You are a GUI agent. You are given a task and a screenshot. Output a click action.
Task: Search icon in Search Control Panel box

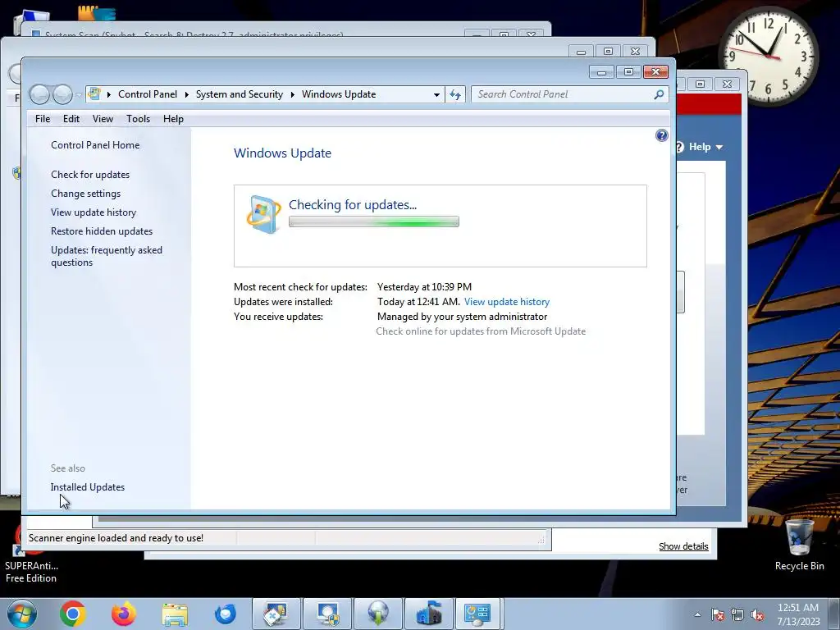659,94
